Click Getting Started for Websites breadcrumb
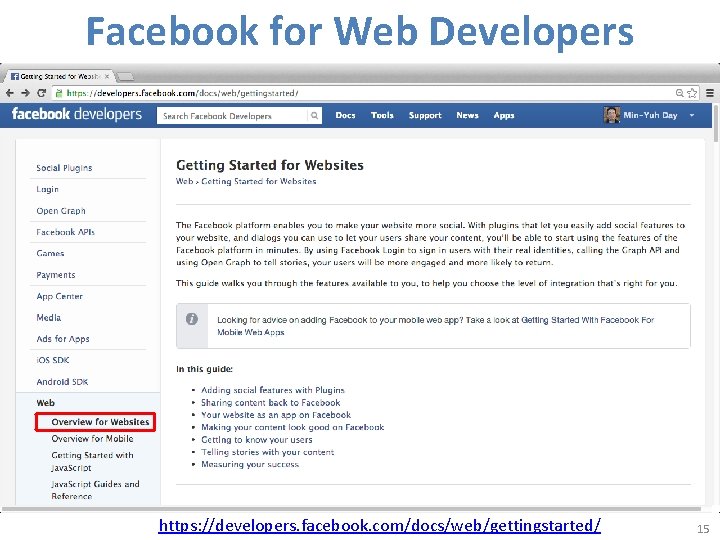Viewport: 720px width, 540px height. 259,181
